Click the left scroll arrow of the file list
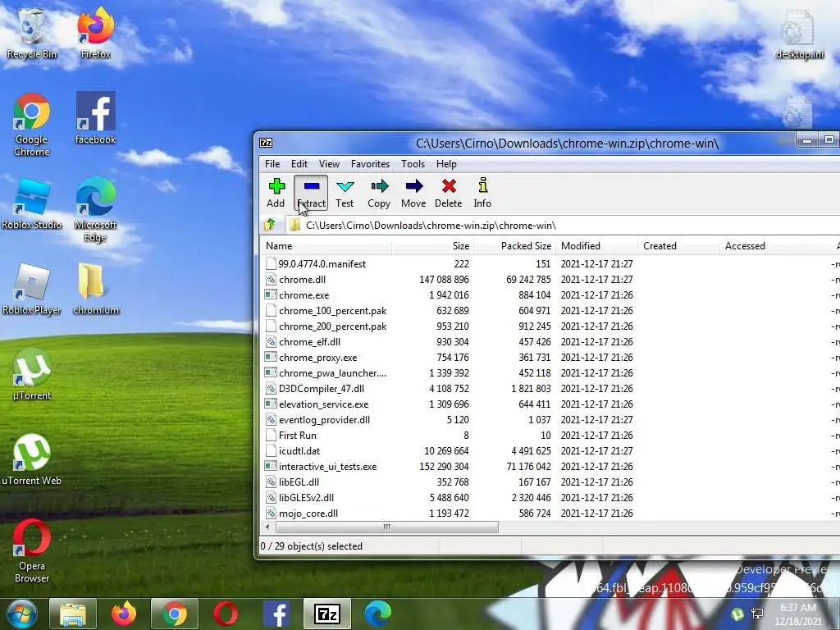The width and height of the screenshot is (840, 630). [268, 527]
